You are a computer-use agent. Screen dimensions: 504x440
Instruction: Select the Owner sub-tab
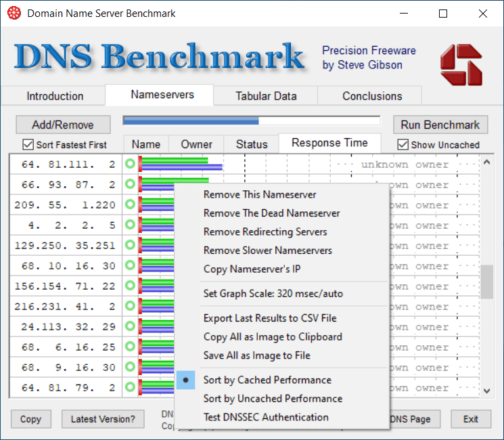click(x=196, y=144)
